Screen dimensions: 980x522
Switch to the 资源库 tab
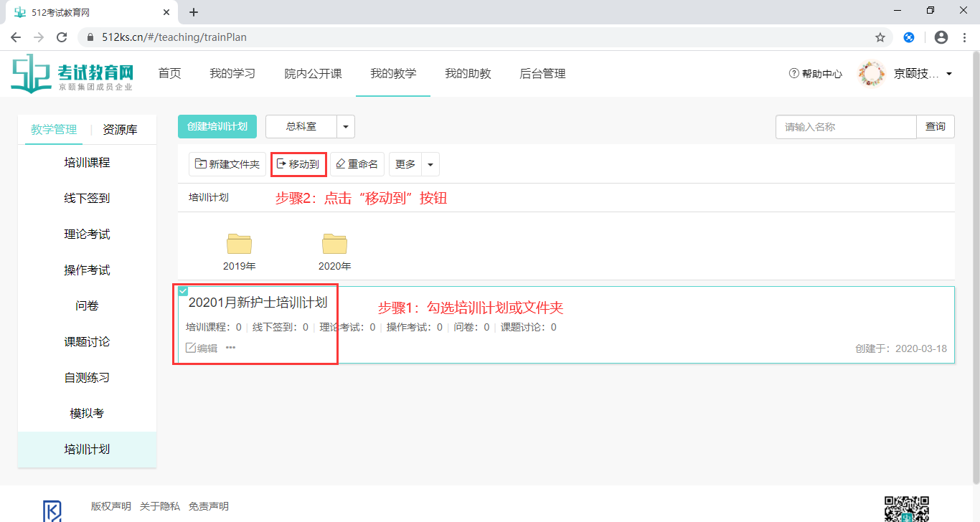click(x=120, y=130)
